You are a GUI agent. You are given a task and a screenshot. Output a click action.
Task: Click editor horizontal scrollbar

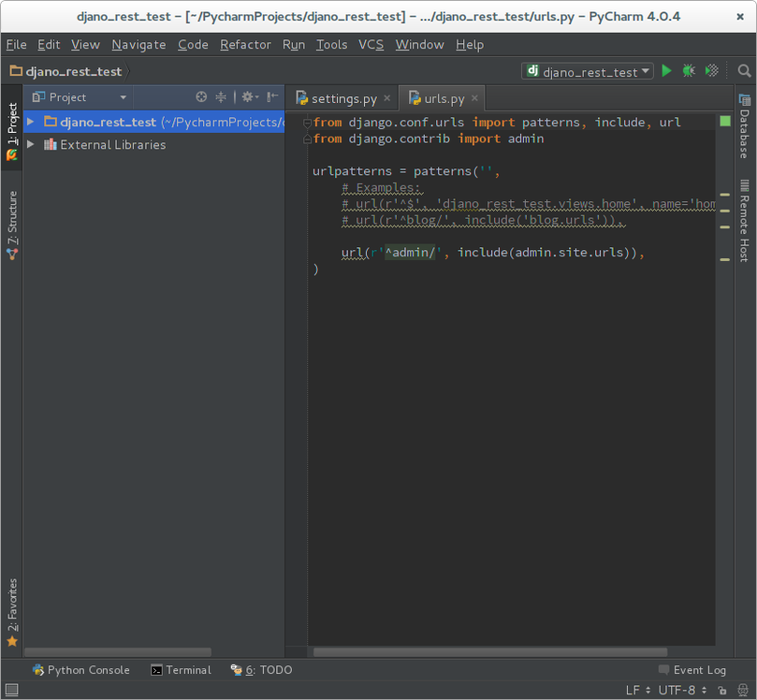pos(490,651)
